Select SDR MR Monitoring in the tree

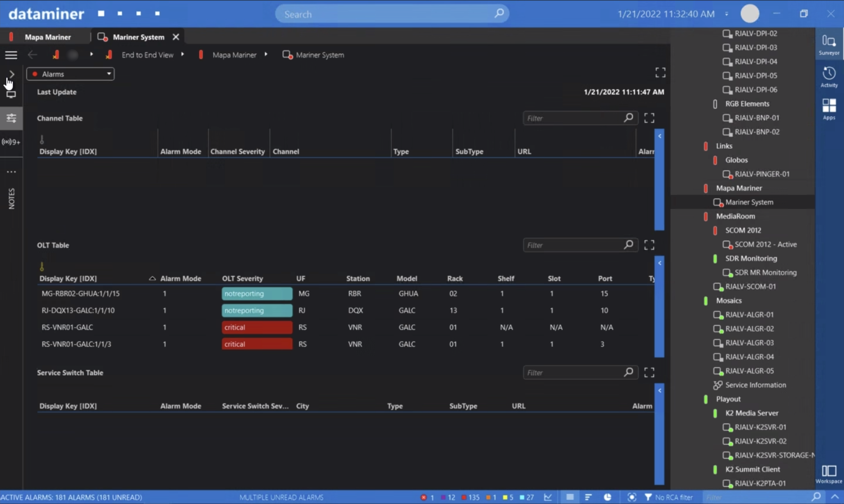pos(766,272)
